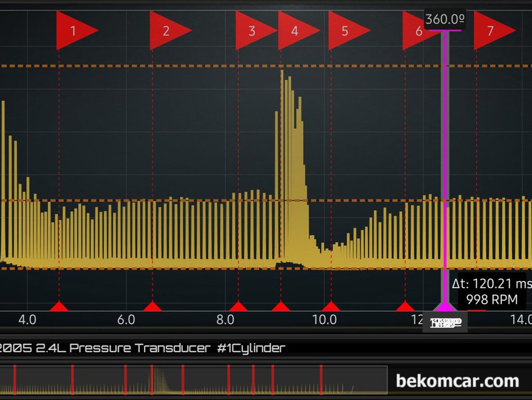Click the magenta triangle handle at axis

coord(445,306)
